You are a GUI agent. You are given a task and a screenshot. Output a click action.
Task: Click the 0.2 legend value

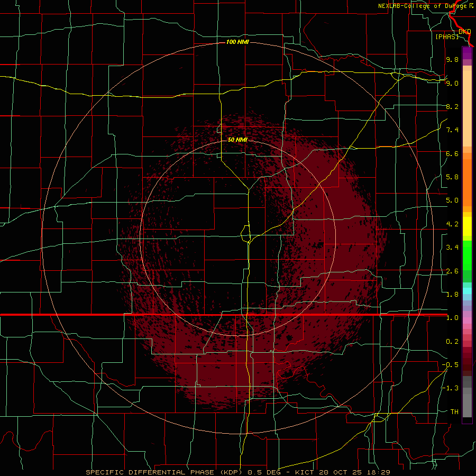[x=452, y=342]
